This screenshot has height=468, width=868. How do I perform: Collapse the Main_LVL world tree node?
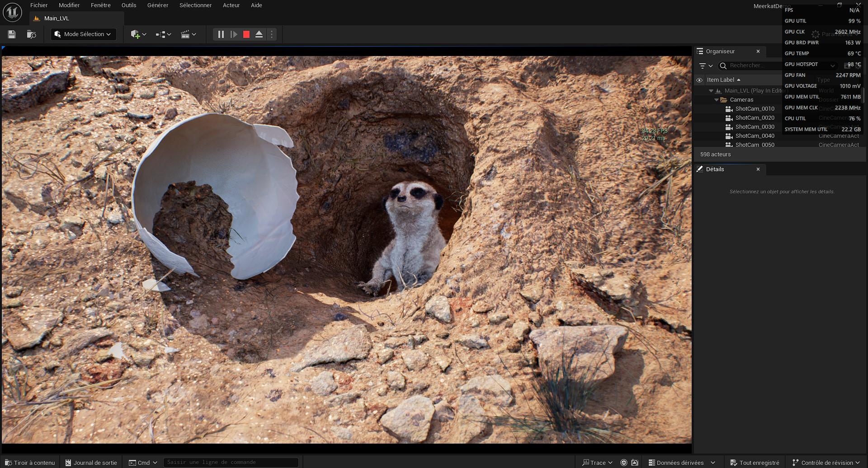coord(711,91)
